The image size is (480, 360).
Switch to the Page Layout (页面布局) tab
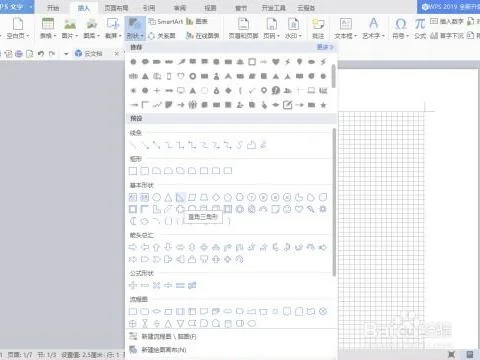pos(116,8)
